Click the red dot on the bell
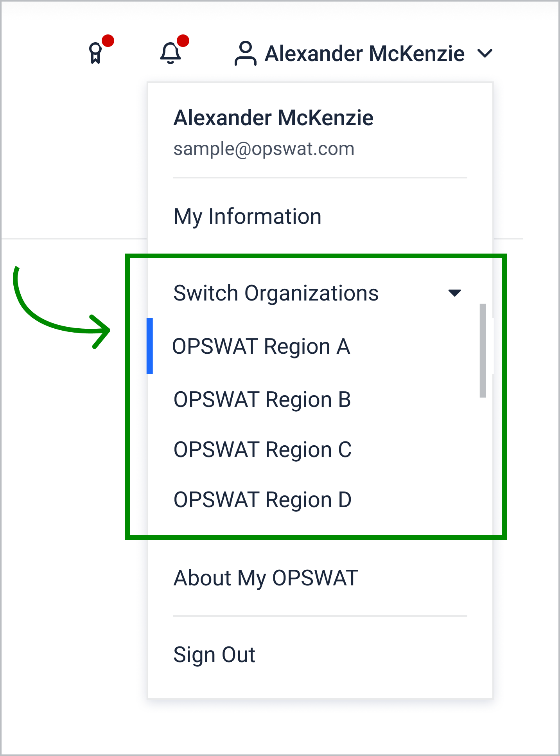 pyautogui.click(x=183, y=41)
